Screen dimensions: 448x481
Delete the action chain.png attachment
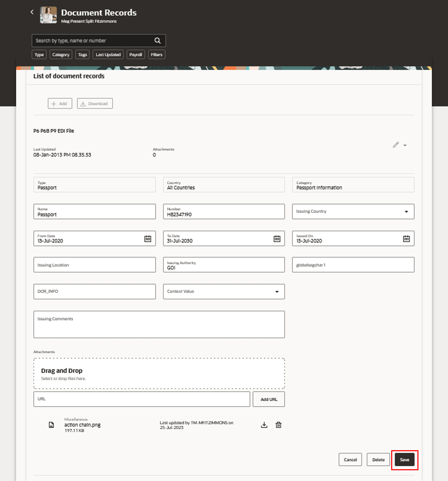(x=278, y=425)
